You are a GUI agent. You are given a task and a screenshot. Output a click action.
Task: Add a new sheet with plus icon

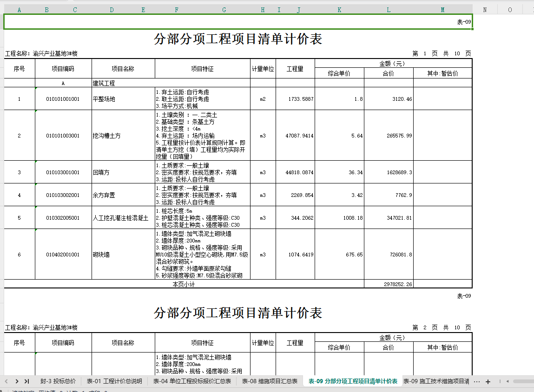click(488, 382)
